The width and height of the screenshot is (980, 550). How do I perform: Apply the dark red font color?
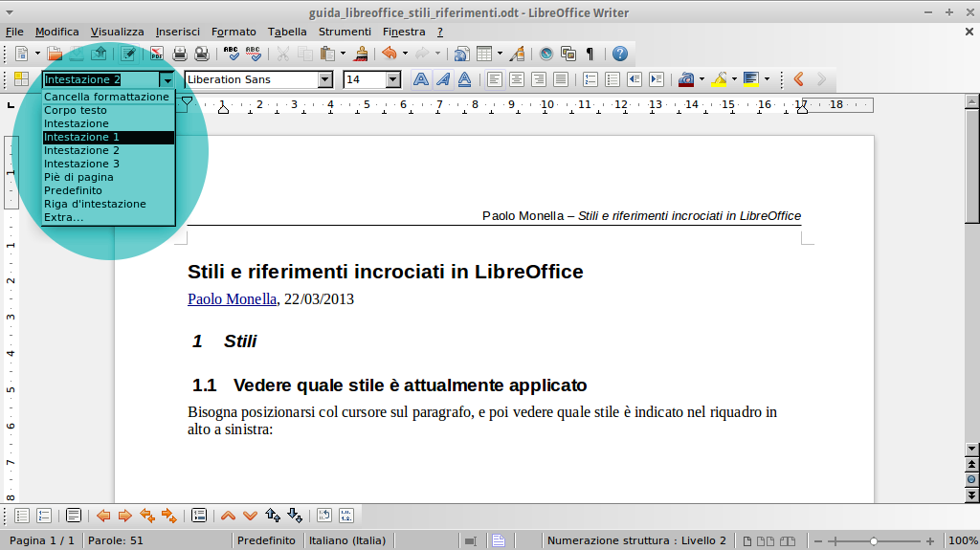tap(686, 79)
